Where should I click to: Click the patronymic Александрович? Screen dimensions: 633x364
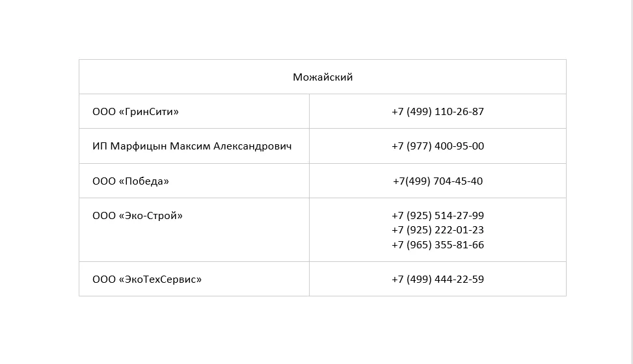[x=252, y=146]
